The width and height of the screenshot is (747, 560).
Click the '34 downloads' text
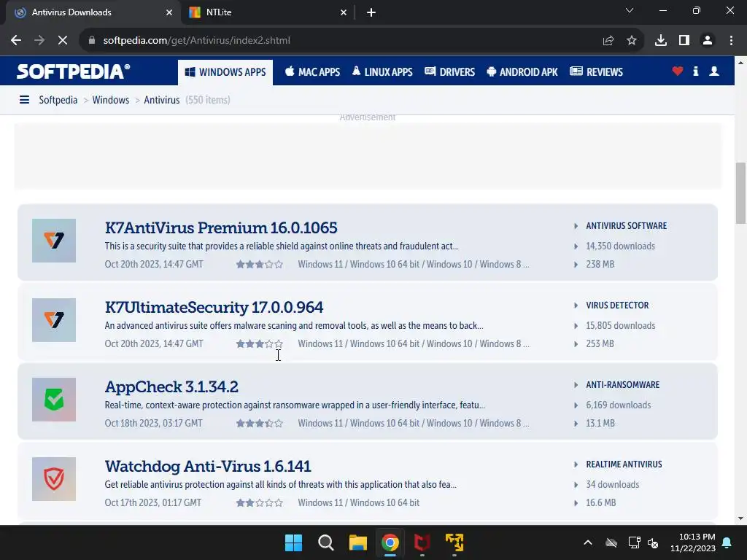click(x=613, y=485)
